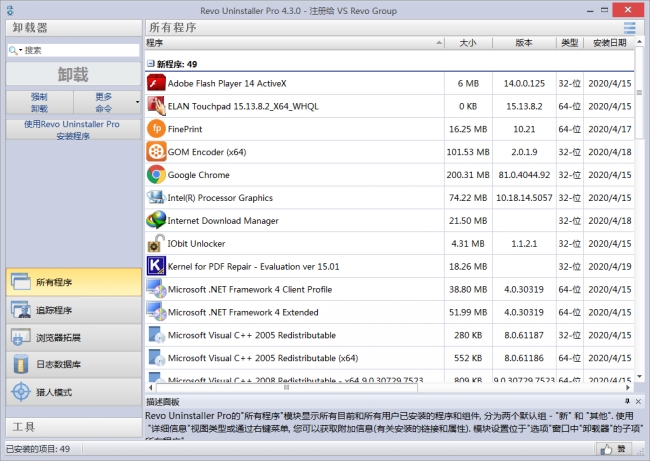This screenshot has width=650, height=461.
Task: Select Internet Download Manager row name
Action: [223, 221]
